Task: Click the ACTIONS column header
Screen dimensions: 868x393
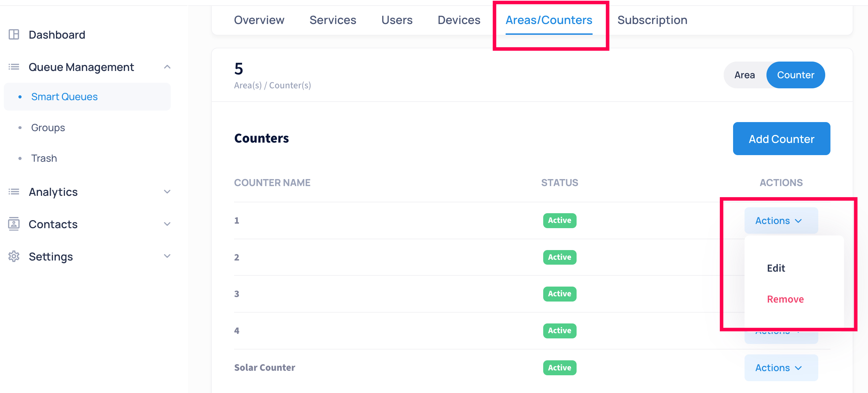Action: click(781, 183)
